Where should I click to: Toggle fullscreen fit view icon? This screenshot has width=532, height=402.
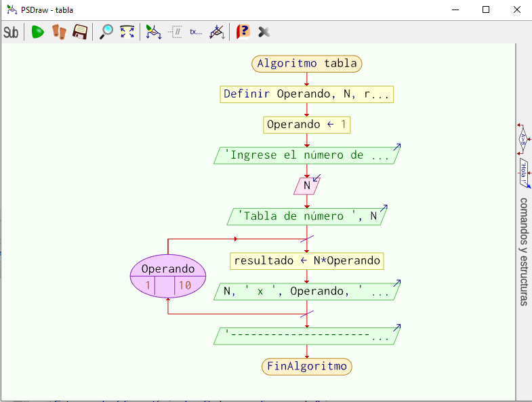pos(127,33)
